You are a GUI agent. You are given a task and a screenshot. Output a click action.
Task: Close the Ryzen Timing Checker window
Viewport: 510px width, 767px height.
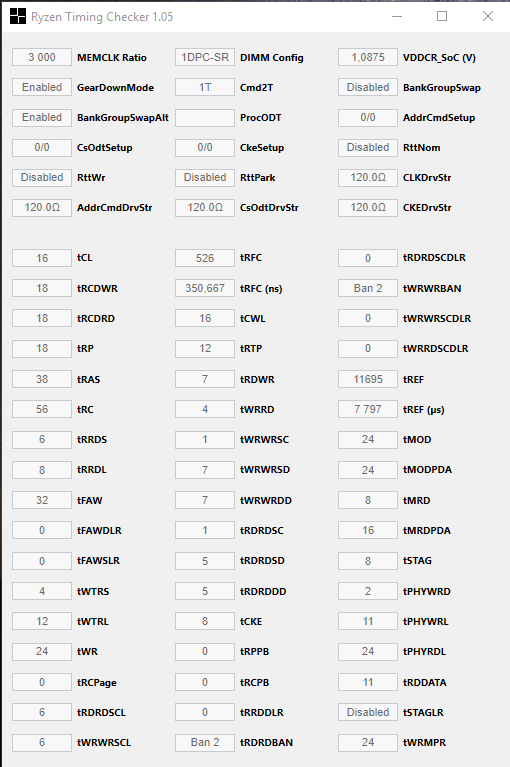pyautogui.click(x=488, y=16)
